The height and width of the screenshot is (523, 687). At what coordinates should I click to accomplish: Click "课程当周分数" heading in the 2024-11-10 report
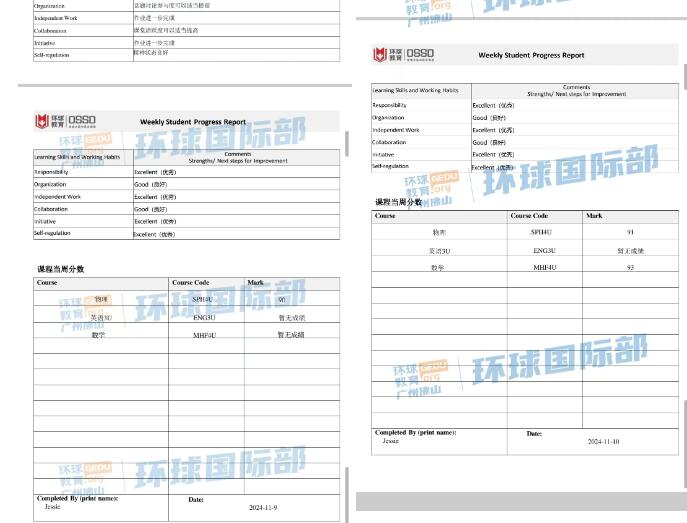point(398,202)
